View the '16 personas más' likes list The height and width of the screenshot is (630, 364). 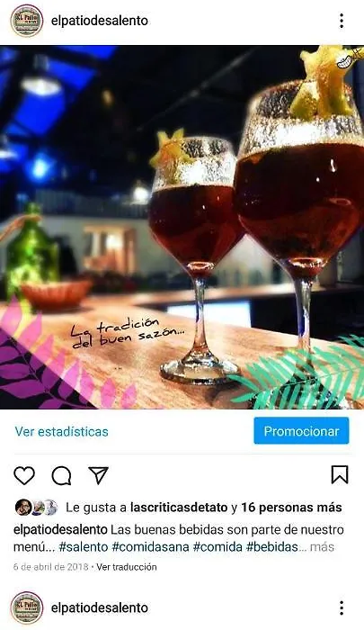click(x=291, y=508)
